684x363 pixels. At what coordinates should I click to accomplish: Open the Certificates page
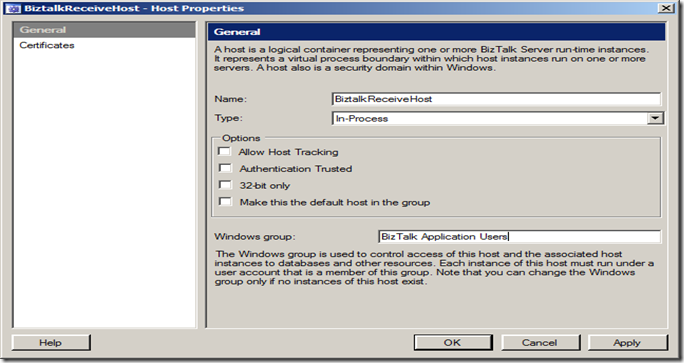coord(47,45)
